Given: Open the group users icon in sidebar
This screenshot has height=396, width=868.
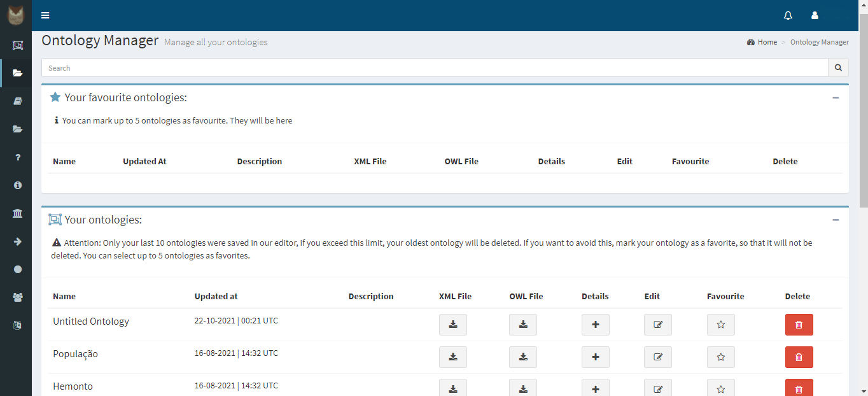Looking at the screenshot, I should (17, 297).
